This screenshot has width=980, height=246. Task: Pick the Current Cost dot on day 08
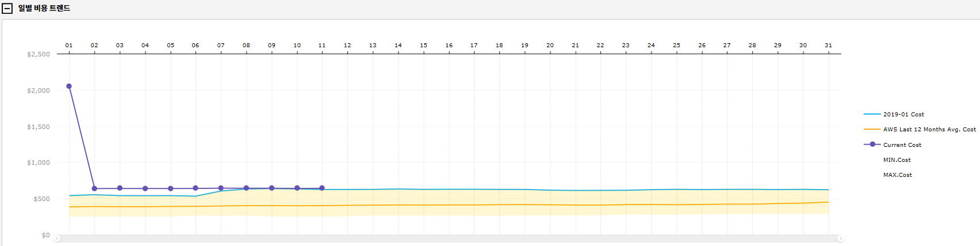pyautogui.click(x=246, y=188)
